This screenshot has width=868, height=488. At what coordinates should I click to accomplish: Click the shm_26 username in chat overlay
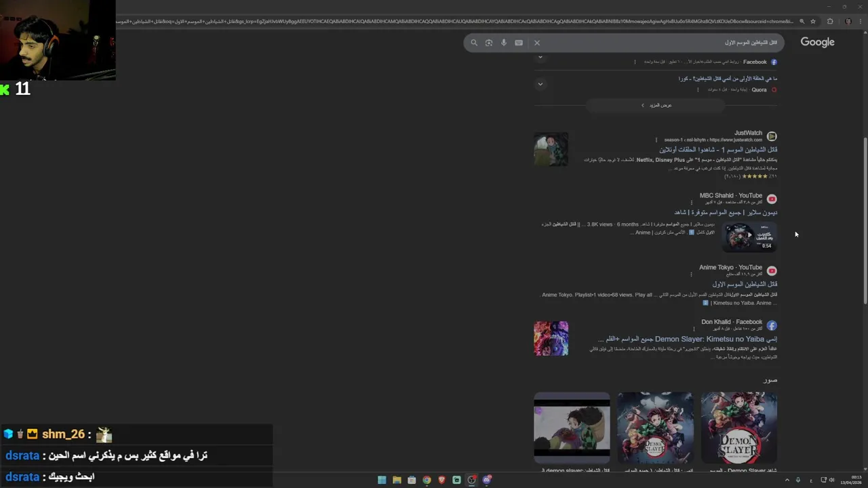pyautogui.click(x=63, y=434)
